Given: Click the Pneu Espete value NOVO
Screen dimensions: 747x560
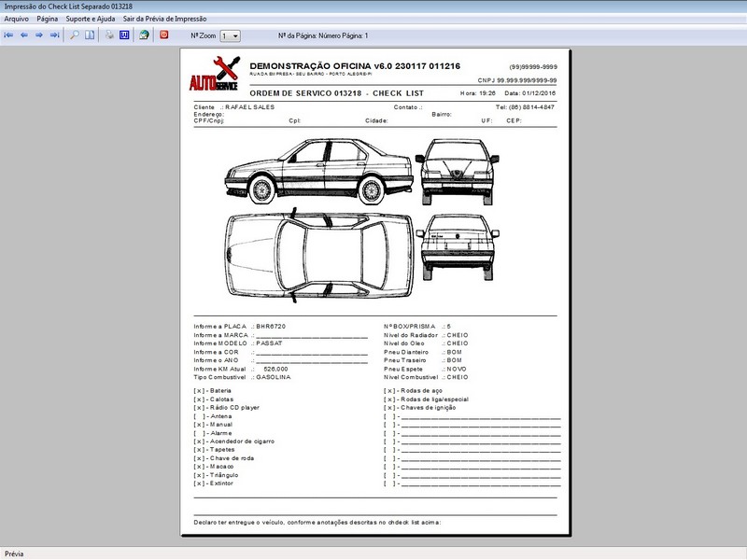Looking at the screenshot, I should (x=457, y=369).
